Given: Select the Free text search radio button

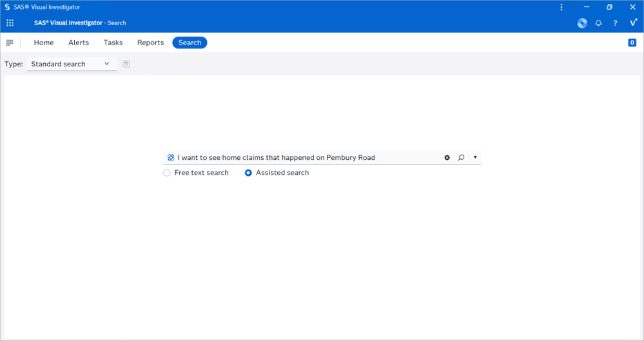Looking at the screenshot, I should (167, 173).
